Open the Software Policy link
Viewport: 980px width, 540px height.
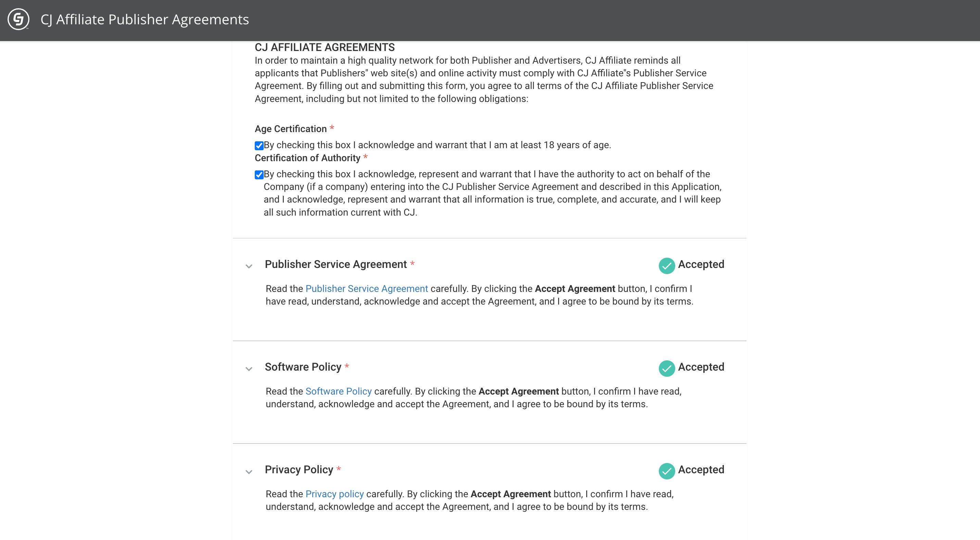(x=338, y=391)
